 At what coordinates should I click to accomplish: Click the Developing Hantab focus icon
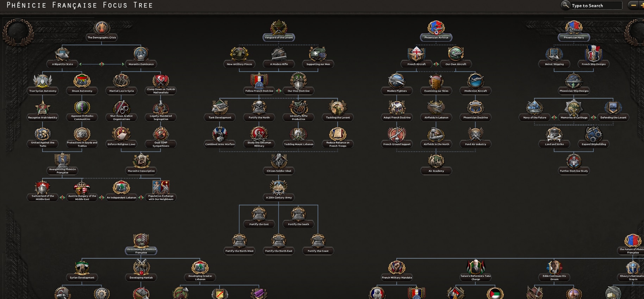pyautogui.click(x=141, y=267)
